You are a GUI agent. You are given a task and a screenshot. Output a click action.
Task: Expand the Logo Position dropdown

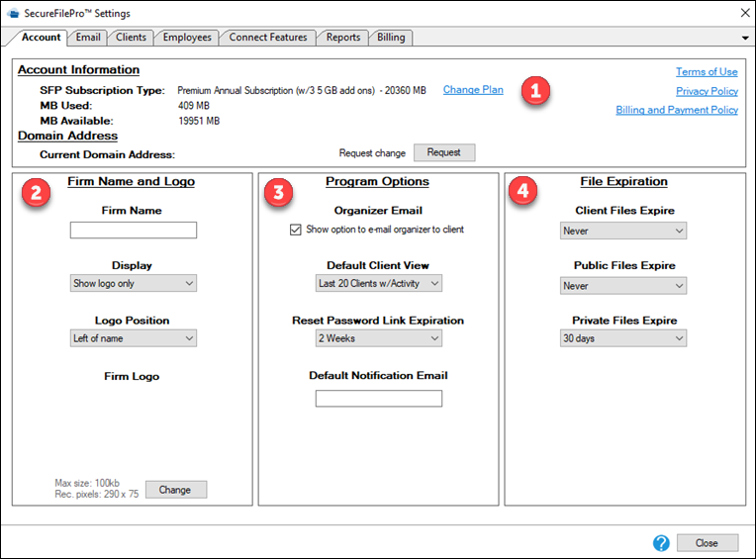133,338
